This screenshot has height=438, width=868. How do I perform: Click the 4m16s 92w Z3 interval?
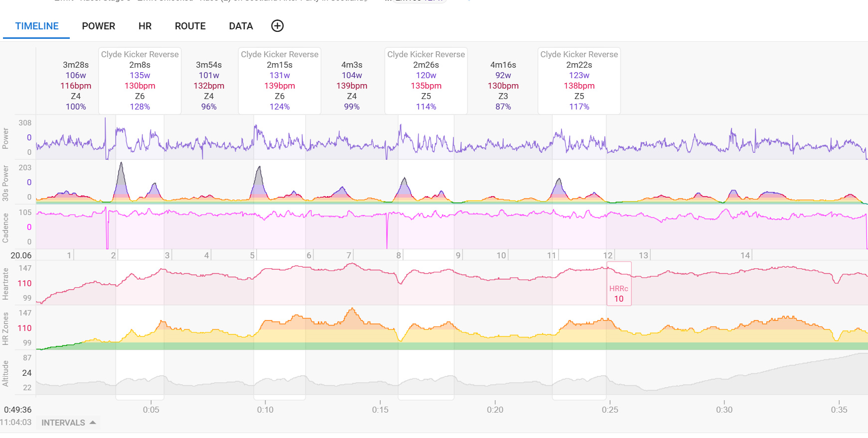coord(503,86)
